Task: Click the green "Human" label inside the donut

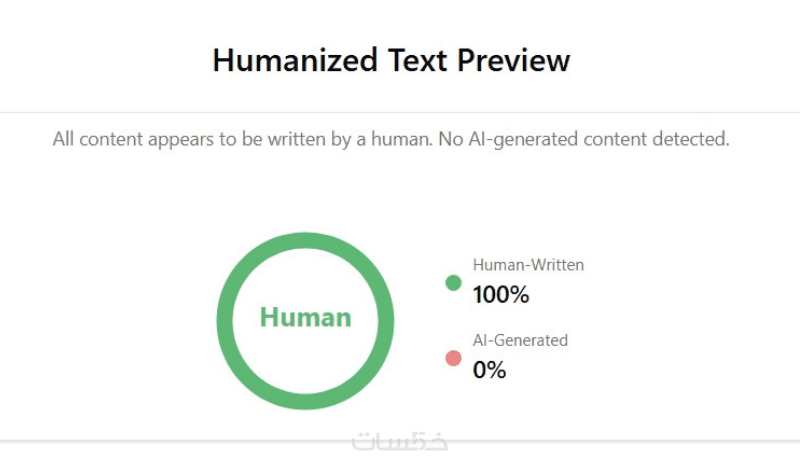Action: pos(305,318)
